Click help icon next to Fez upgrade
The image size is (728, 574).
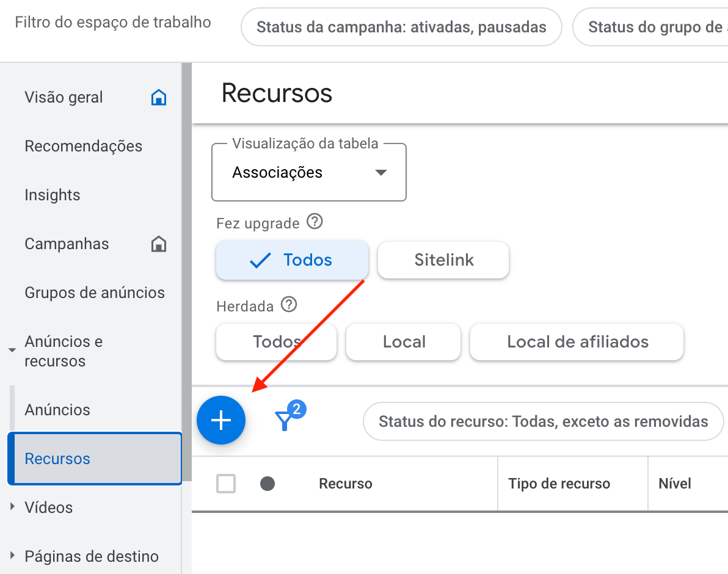(315, 222)
